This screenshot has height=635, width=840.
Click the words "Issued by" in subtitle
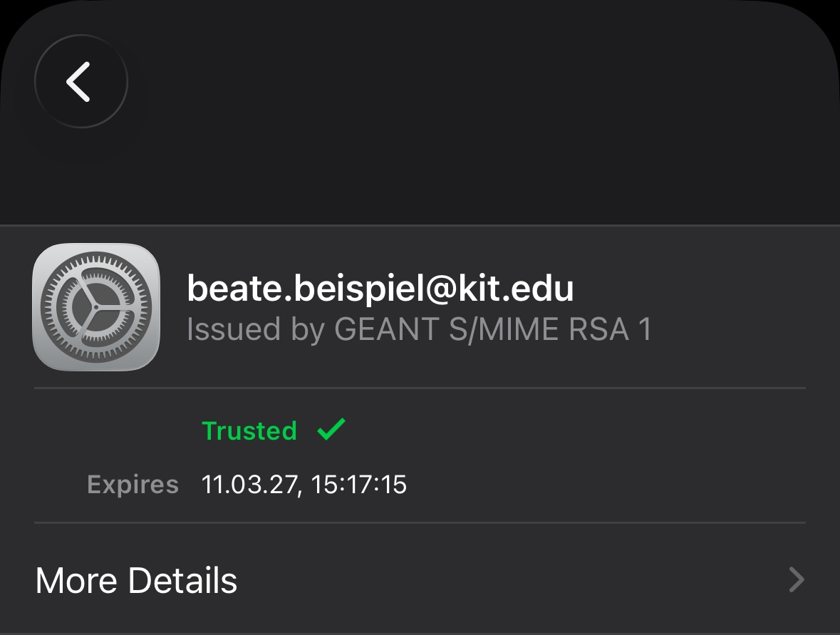click(x=255, y=329)
